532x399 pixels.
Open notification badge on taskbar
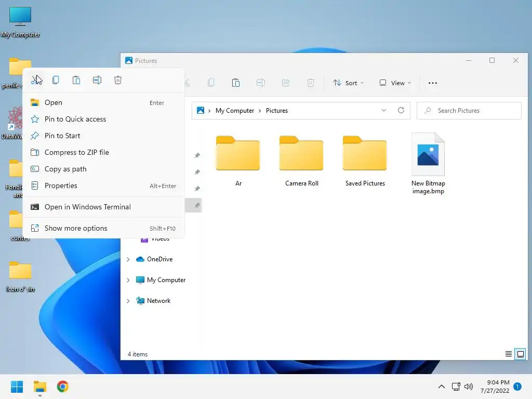[x=517, y=387]
